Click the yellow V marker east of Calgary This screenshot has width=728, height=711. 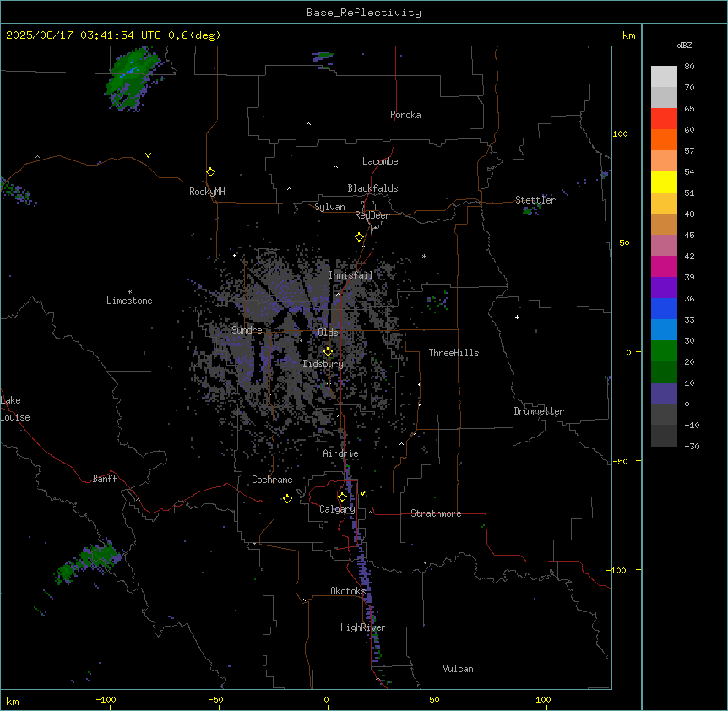click(362, 493)
